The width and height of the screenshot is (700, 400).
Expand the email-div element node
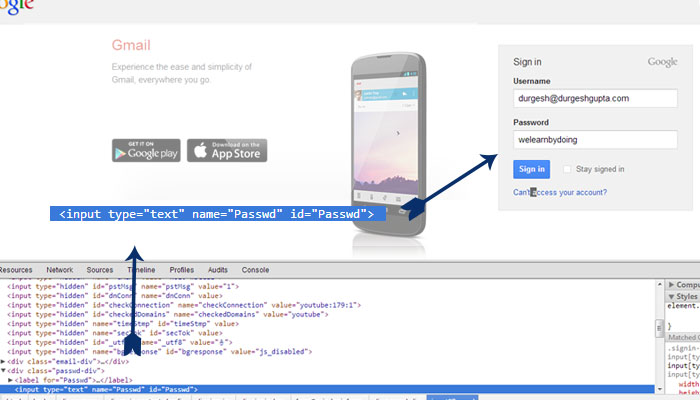click(4, 361)
